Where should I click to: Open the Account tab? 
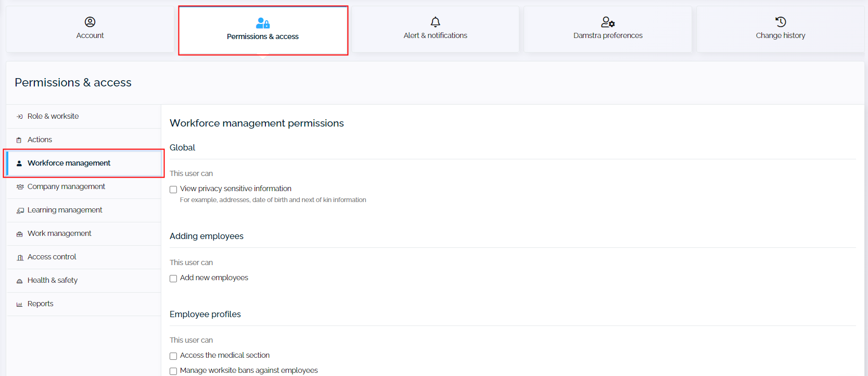90,30
